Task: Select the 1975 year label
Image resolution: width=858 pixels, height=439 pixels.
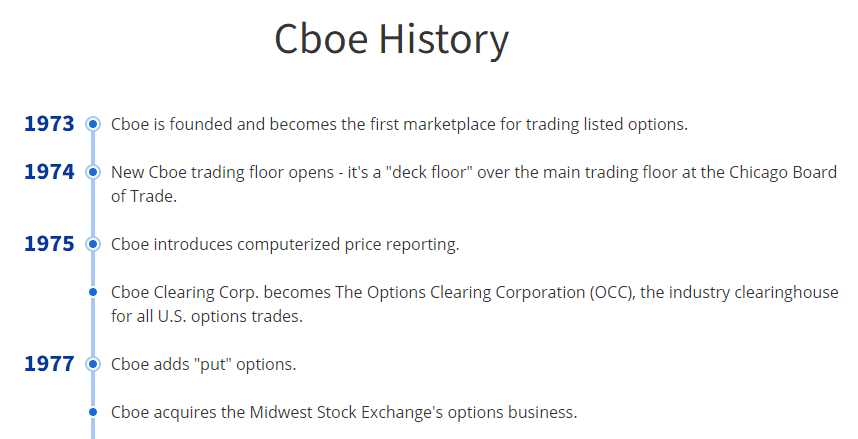Action: click(x=49, y=244)
